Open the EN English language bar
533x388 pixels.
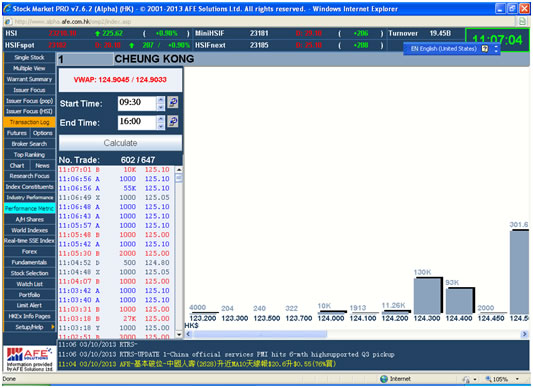pos(444,49)
